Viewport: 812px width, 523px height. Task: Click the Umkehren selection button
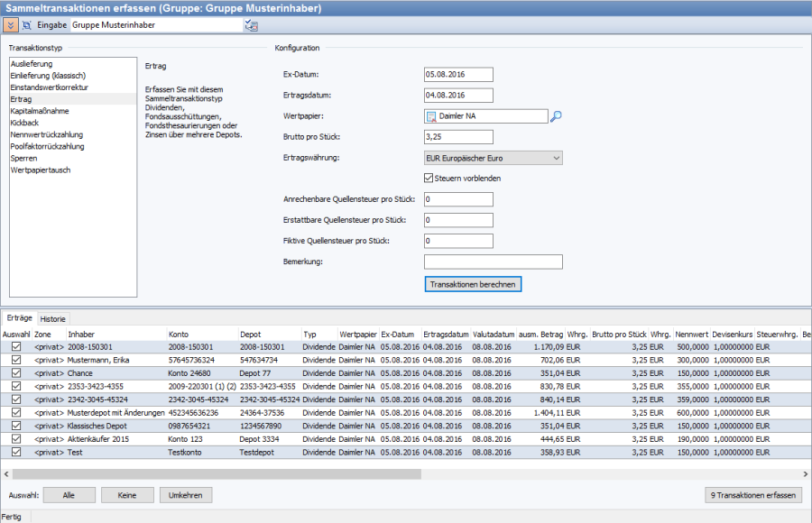pos(186,495)
